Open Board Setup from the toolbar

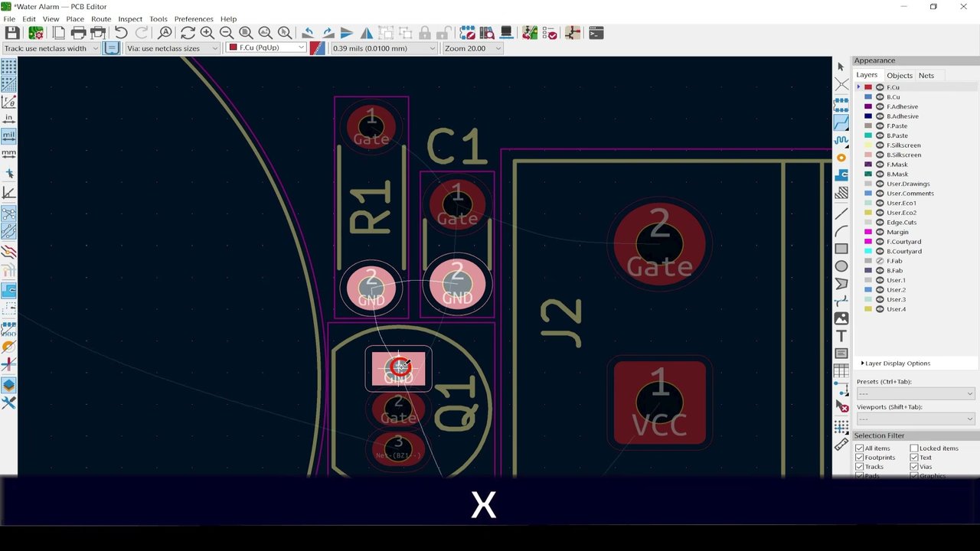[x=35, y=33]
